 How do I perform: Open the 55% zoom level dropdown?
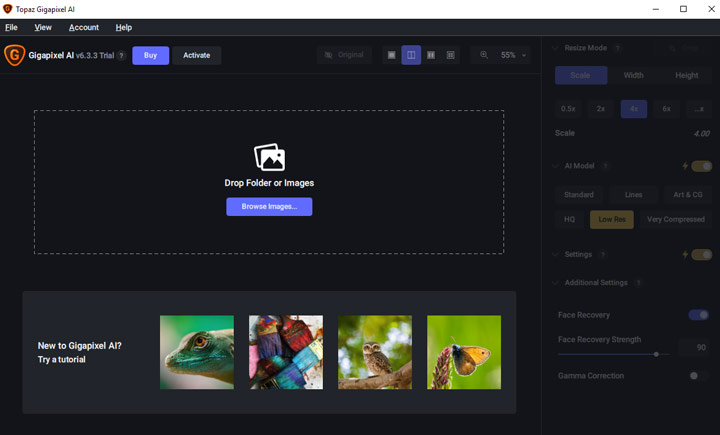click(513, 55)
